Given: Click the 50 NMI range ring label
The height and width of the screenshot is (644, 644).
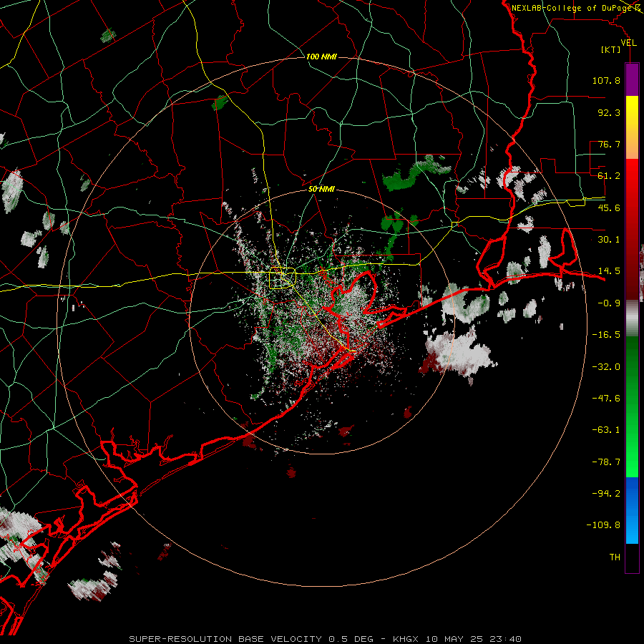Looking at the screenshot, I should pyautogui.click(x=321, y=190).
